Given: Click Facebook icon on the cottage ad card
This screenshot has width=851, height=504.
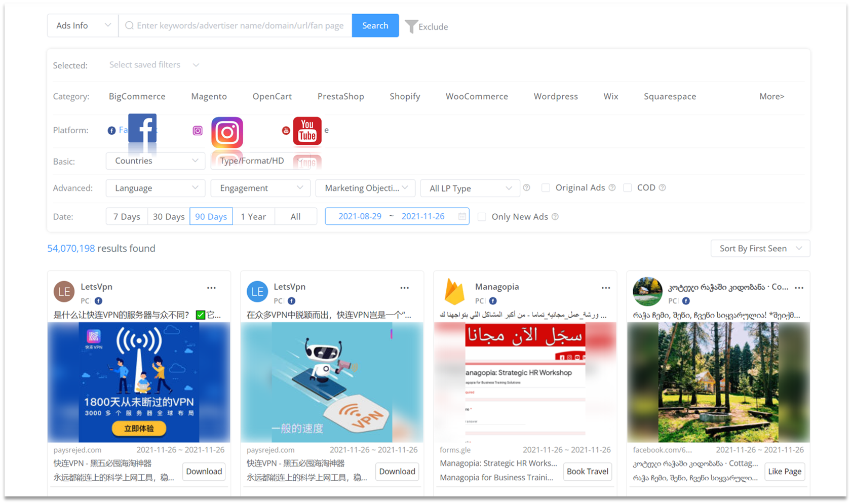Looking at the screenshot, I should click(686, 301).
